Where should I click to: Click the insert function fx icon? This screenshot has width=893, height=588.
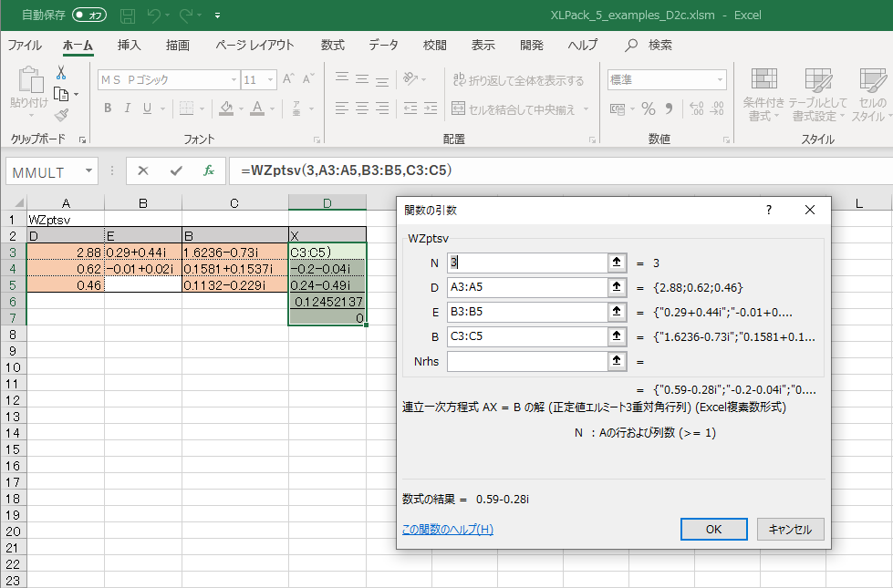(x=208, y=170)
